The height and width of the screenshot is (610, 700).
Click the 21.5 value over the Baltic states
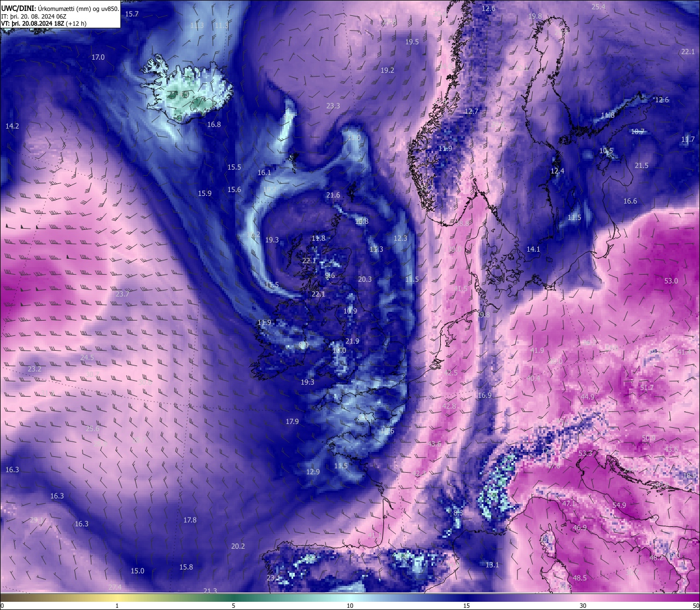click(x=641, y=166)
